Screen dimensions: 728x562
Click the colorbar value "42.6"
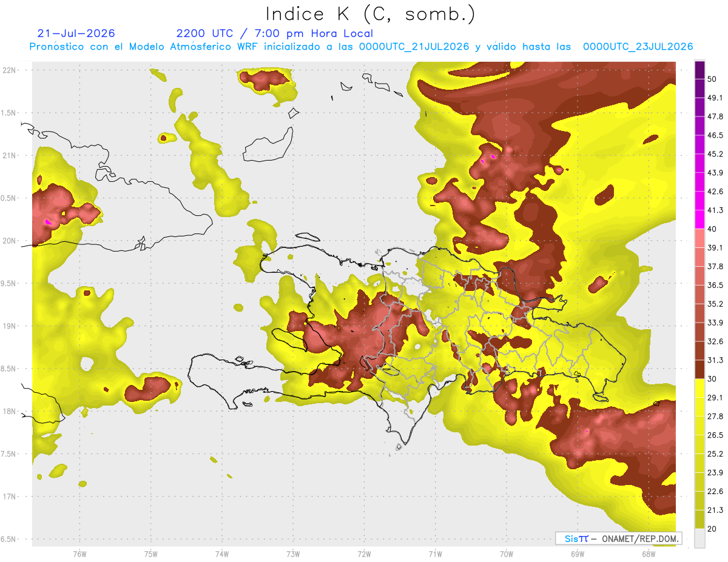tap(715, 192)
